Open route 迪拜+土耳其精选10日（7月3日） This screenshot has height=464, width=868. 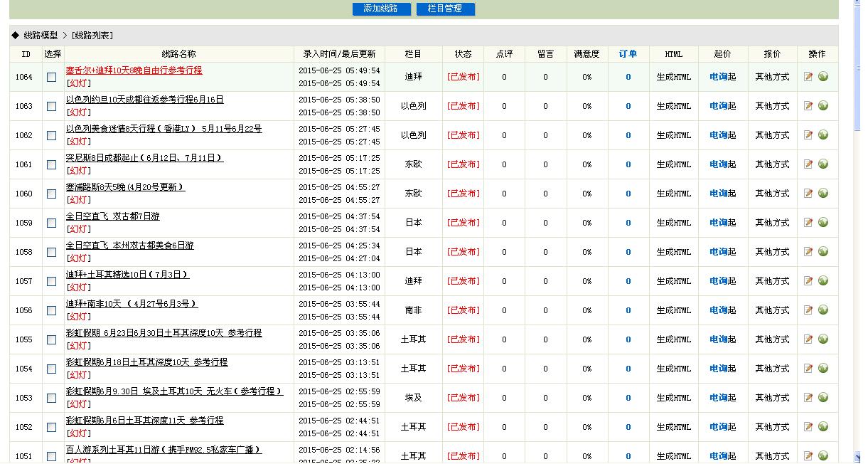(128, 275)
